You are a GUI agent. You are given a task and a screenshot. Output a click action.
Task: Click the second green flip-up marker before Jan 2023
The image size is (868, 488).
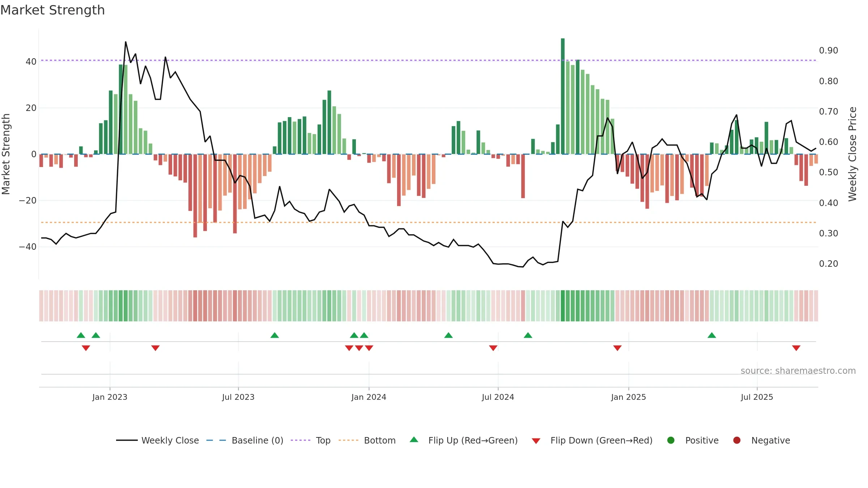coord(96,335)
